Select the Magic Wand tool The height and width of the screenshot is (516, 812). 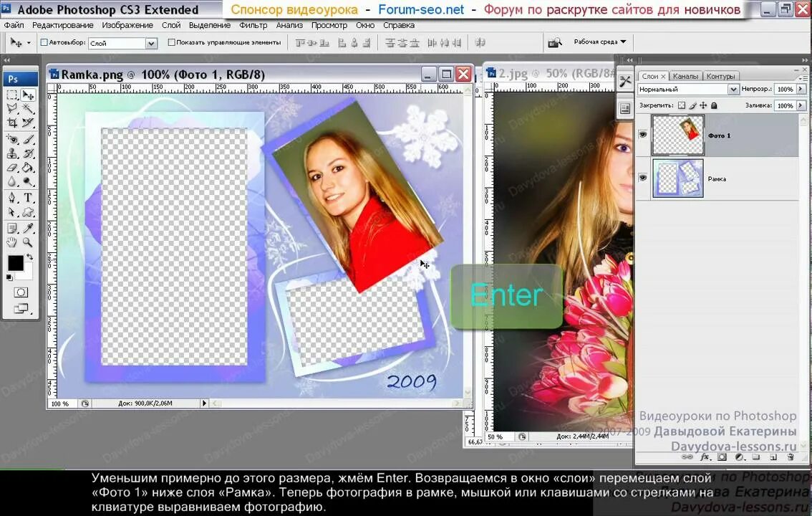[x=28, y=109]
